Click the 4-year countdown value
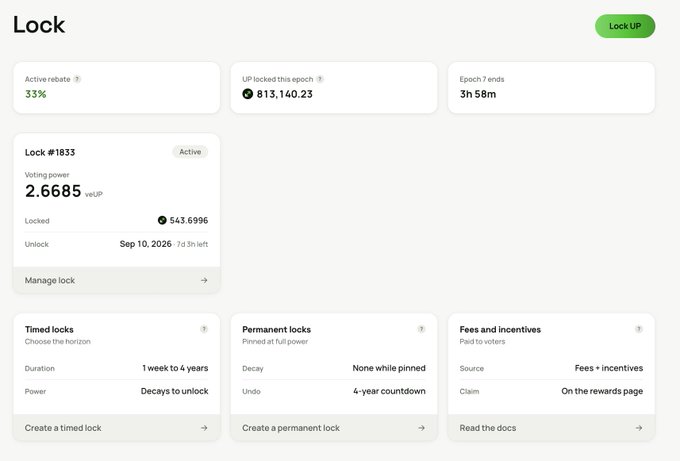Viewport: 680px width, 461px height. pos(389,391)
